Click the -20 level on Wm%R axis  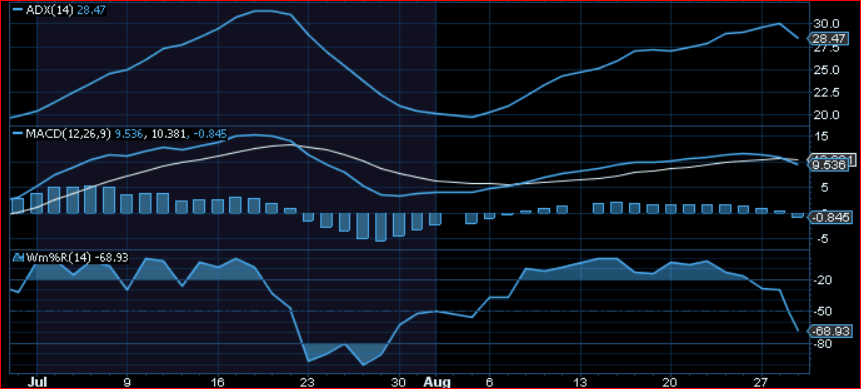824,281
